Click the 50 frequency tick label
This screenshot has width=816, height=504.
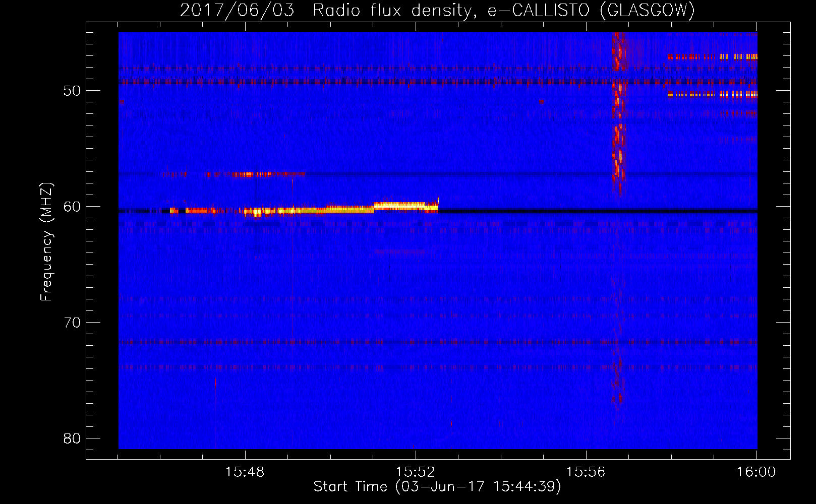(72, 91)
